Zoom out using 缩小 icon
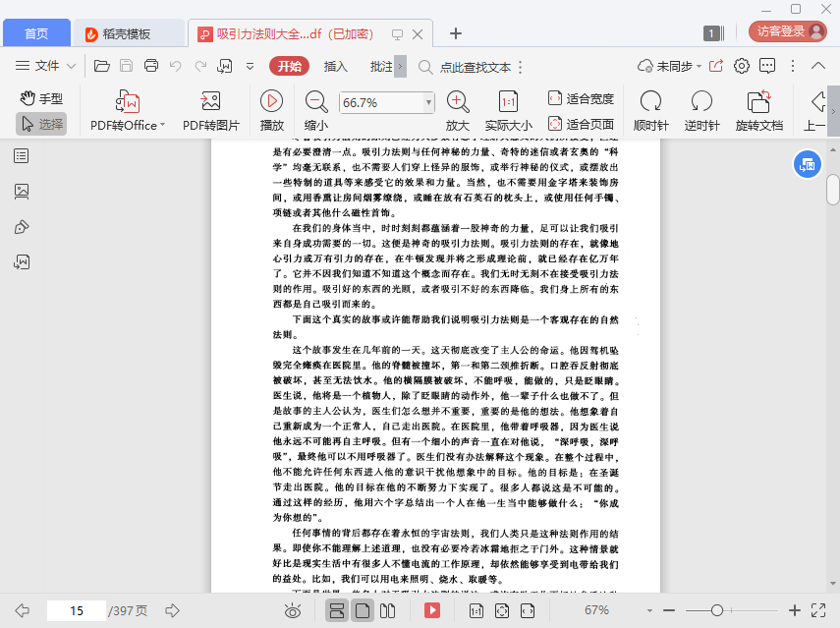This screenshot has width=840, height=628. pyautogui.click(x=316, y=111)
